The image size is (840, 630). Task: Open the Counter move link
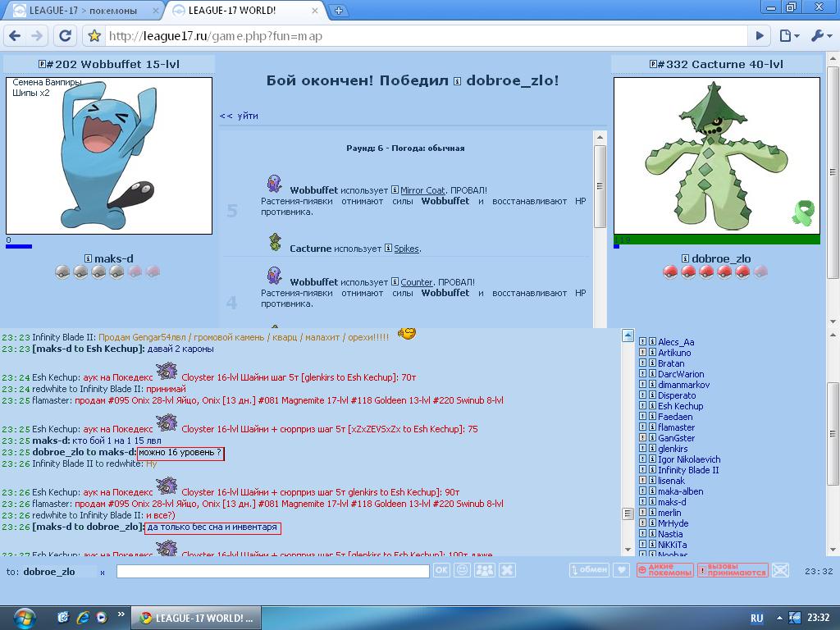(416, 282)
